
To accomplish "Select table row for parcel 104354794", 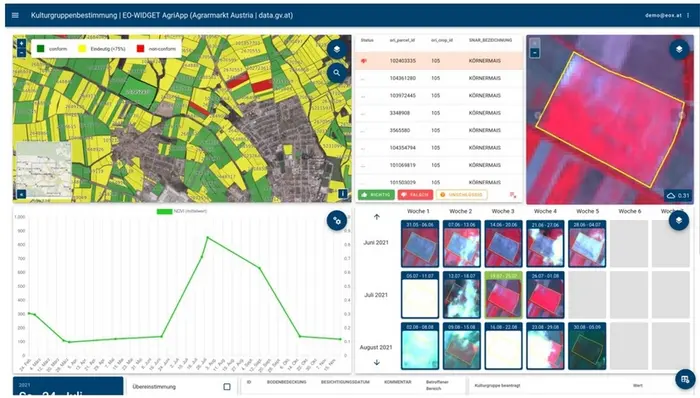I will pos(439,148).
